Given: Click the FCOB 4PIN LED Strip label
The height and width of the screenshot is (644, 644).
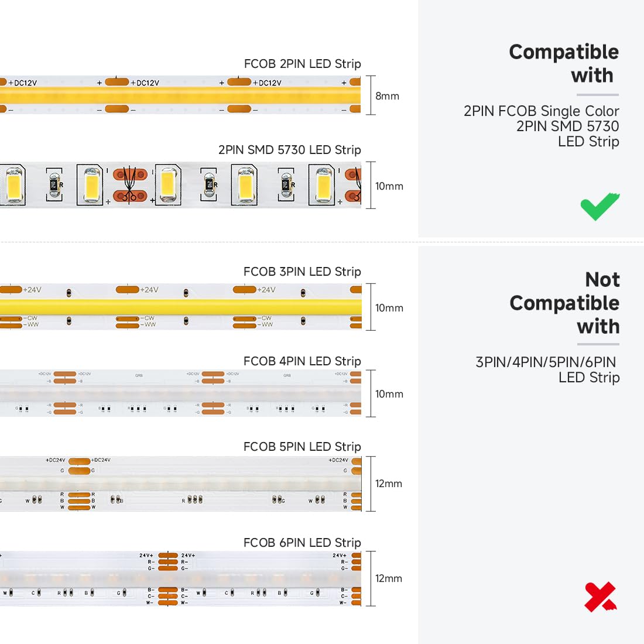Looking at the screenshot, I should click(x=302, y=361).
